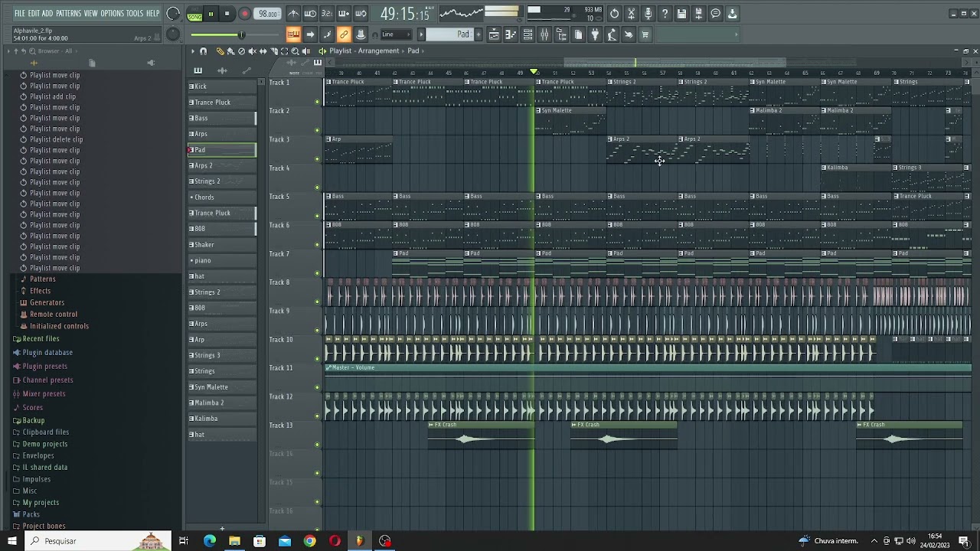
Task: Save the project with the floppy icon
Action: 681,14
